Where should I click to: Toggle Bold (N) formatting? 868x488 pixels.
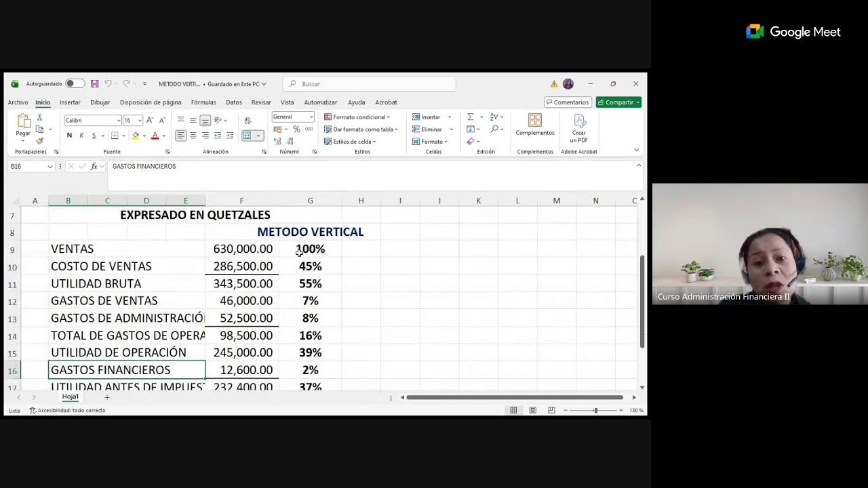coord(69,136)
